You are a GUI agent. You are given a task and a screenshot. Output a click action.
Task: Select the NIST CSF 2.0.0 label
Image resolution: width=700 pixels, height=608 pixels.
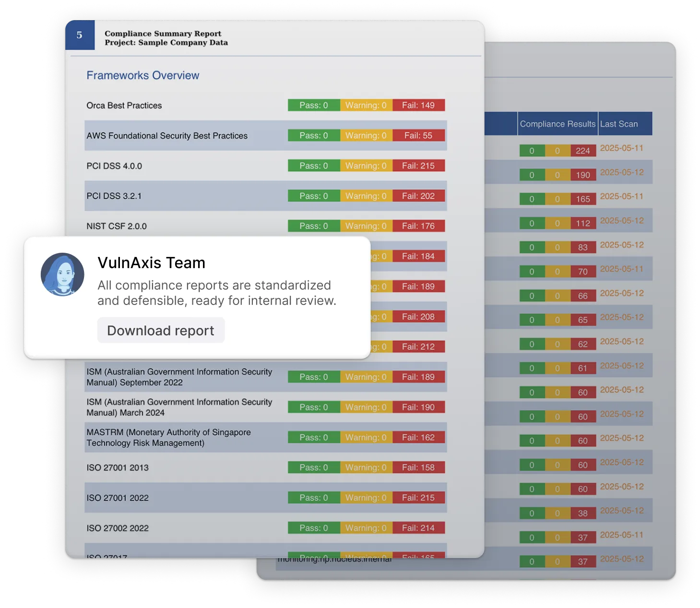tap(117, 226)
